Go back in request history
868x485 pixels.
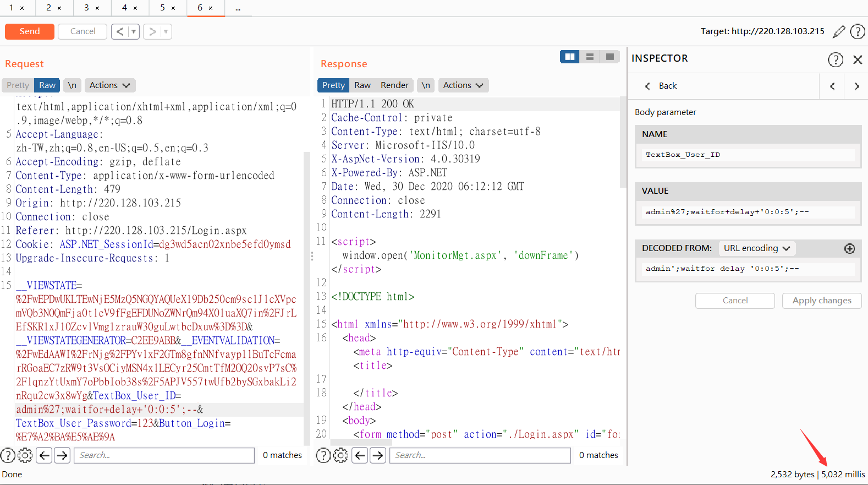tap(120, 31)
